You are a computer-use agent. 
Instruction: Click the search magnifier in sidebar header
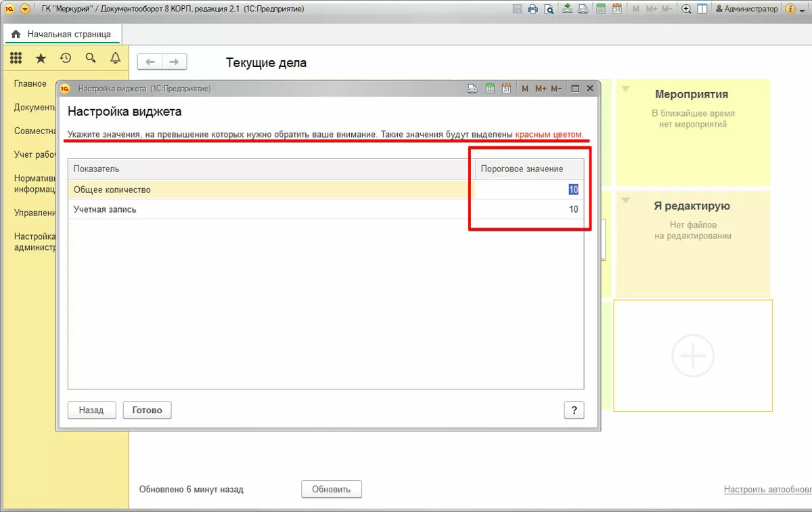click(91, 58)
